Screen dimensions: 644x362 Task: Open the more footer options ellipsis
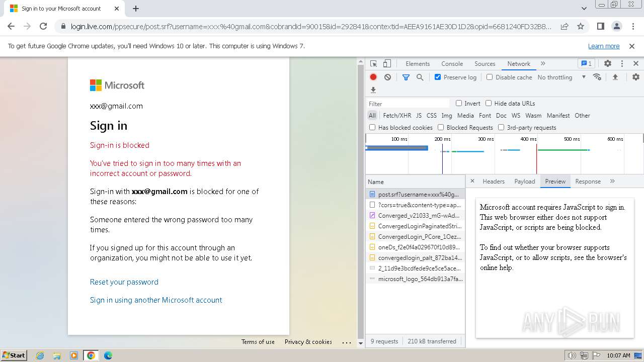[347, 342]
